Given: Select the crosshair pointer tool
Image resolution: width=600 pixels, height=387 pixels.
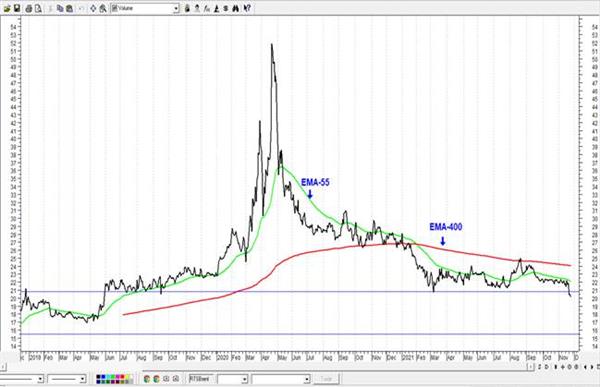Looking at the screenshot, I should (x=93, y=8).
